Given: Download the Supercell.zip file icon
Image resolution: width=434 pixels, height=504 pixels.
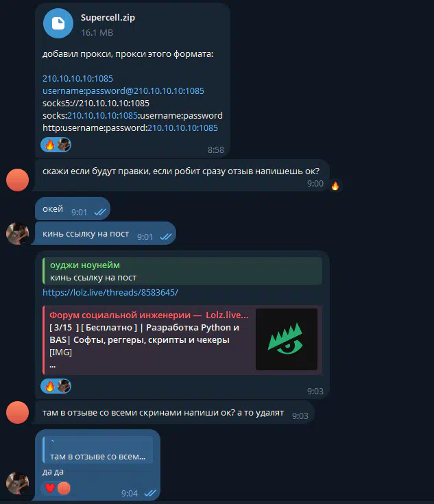Looking at the screenshot, I should click(x=58, y=23).
